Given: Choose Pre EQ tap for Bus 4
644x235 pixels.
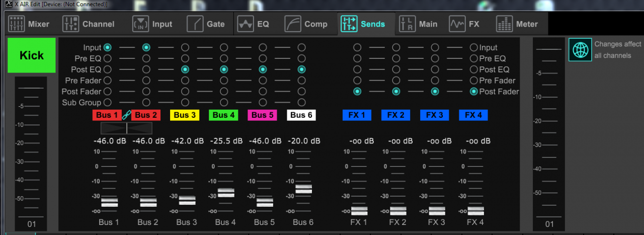Looking at the screenshot, I should 223,58.
